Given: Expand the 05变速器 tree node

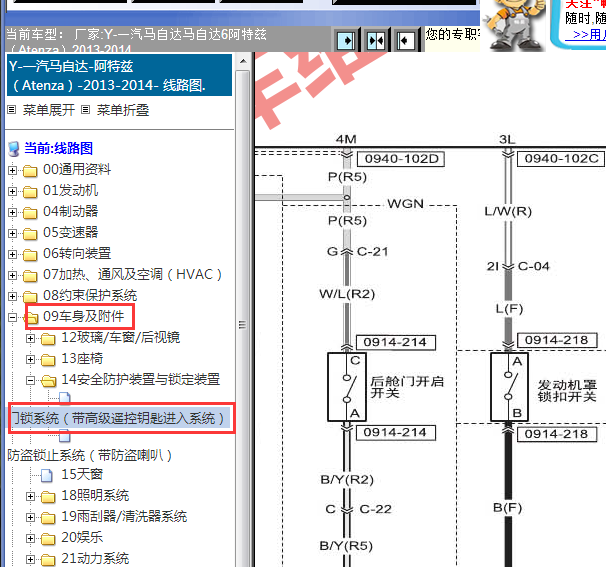Looking at the screenshot, I should [12, 233].
